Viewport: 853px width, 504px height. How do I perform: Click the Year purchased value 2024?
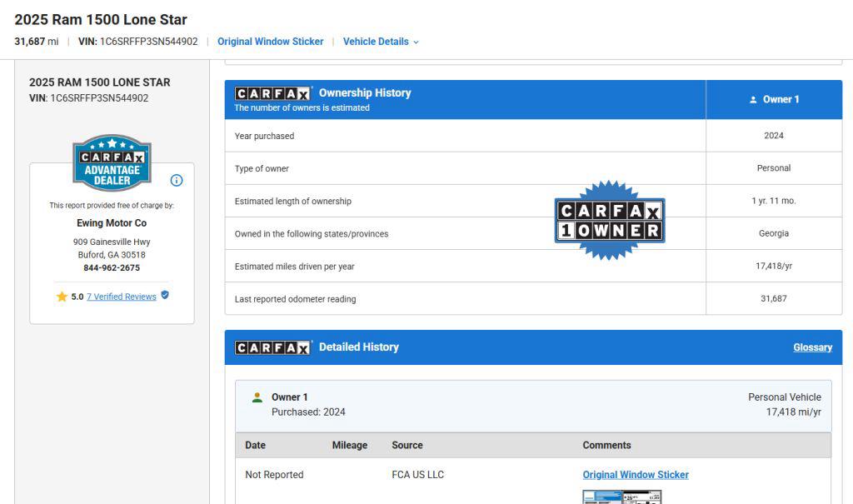pos(774,136)
